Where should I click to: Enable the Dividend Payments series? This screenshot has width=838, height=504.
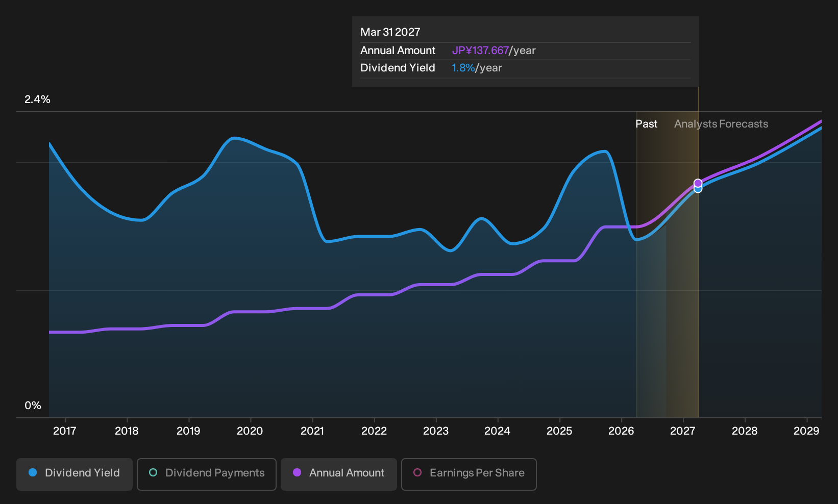[207, 474]
